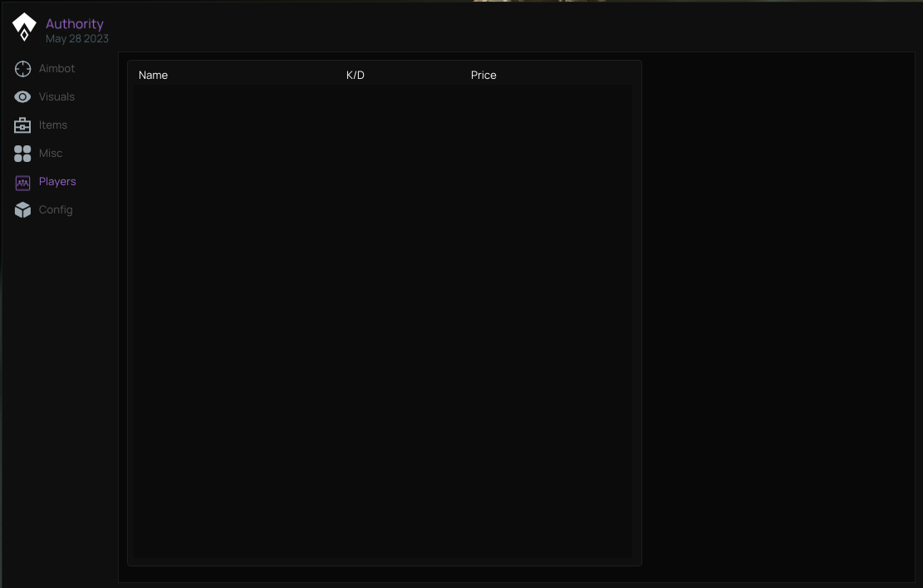Select the Misc tab label
The height and width of the screenshot is (588, 923).
pos(51,153)
